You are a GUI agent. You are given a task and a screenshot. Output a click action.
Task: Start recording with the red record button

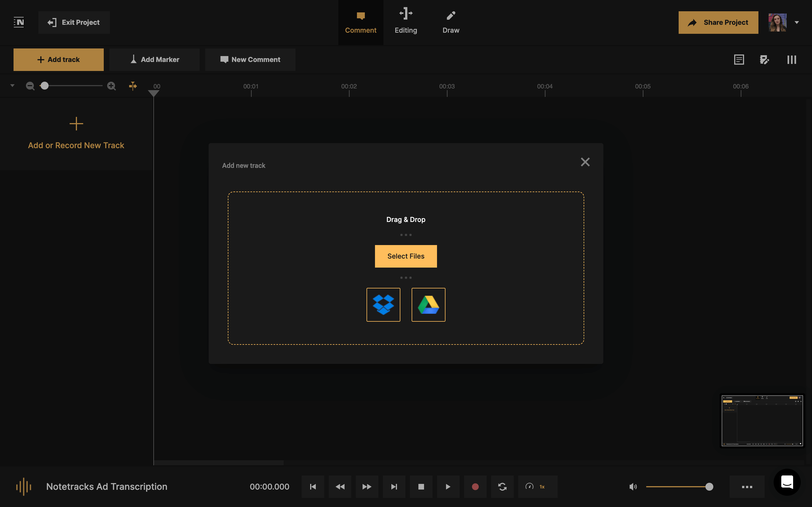(475, 486)
